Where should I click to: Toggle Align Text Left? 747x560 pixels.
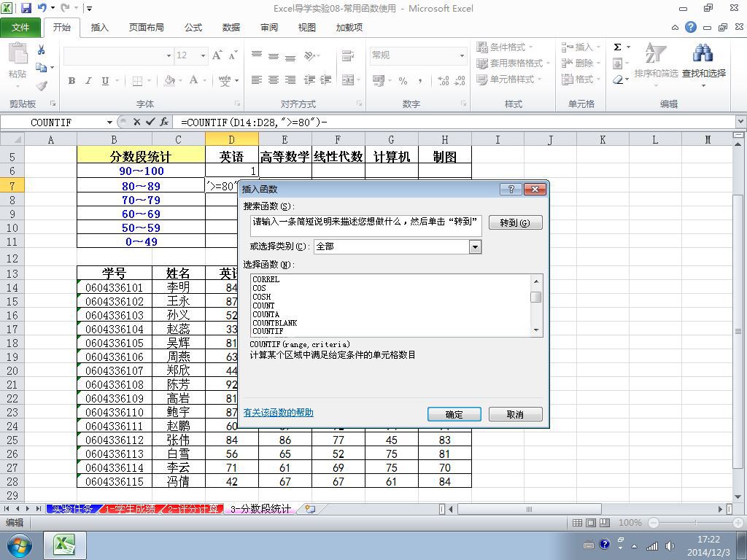[x=257, y=80]
